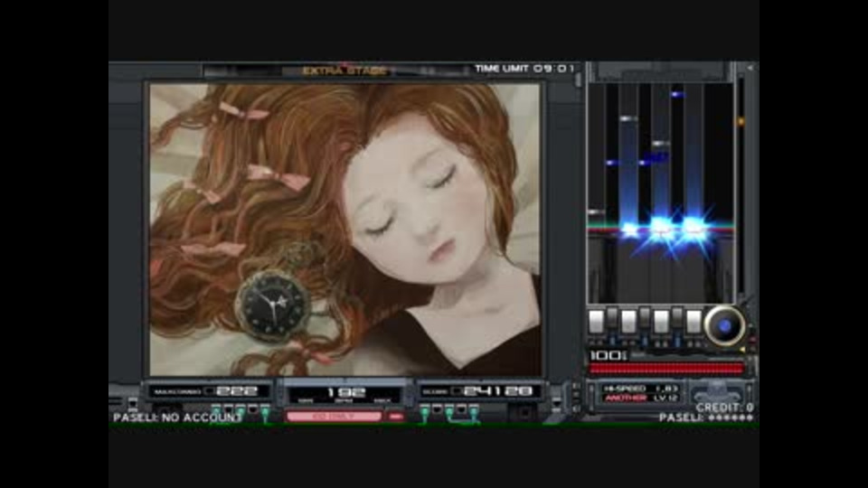The height and width of the screenshot is (488, 868).
Task: Select the ANOTHER LV.12 difficulty label
Action: 640,398
